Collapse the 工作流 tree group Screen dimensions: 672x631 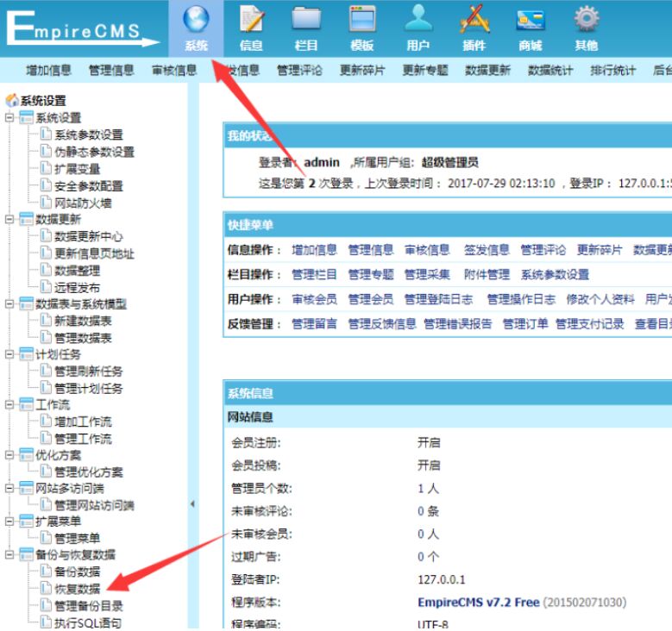coord(9,404)
